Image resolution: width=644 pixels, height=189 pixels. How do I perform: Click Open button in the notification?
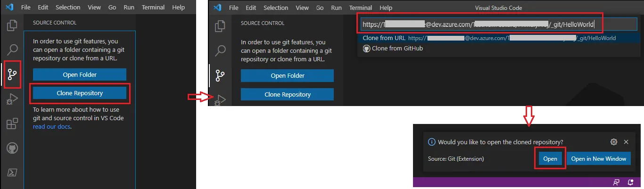pos(550,159)
